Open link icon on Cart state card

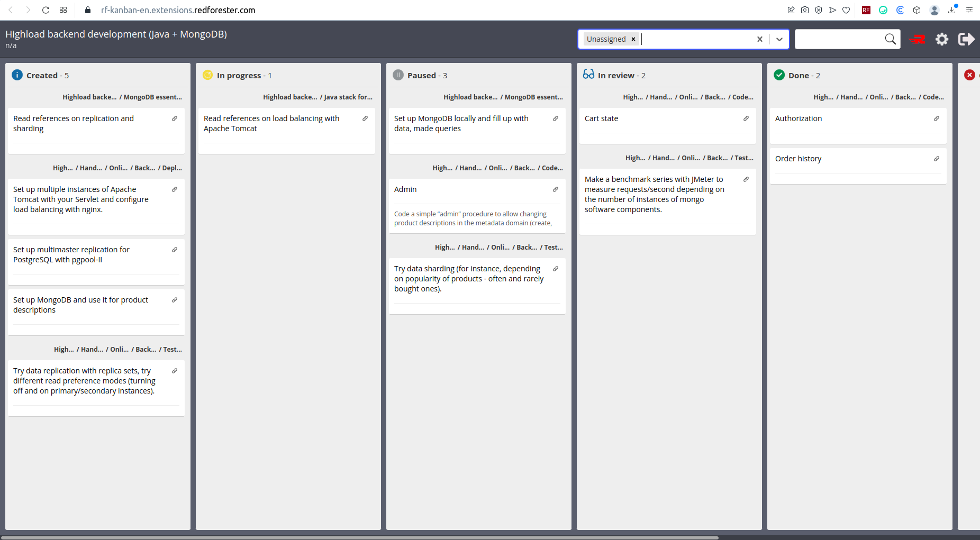[746, 118]
